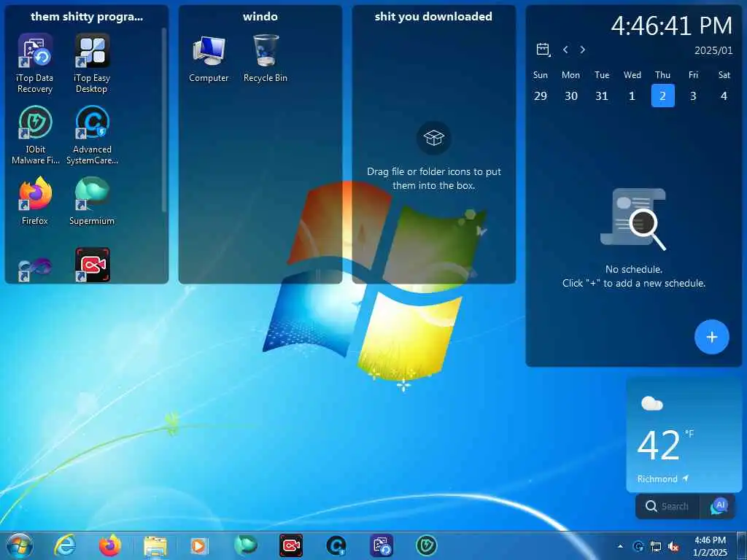Image resolution: width=747 pixels, height=560 pixels.
Task: Open Supermium from the taskbar
Action: point(245,545)
